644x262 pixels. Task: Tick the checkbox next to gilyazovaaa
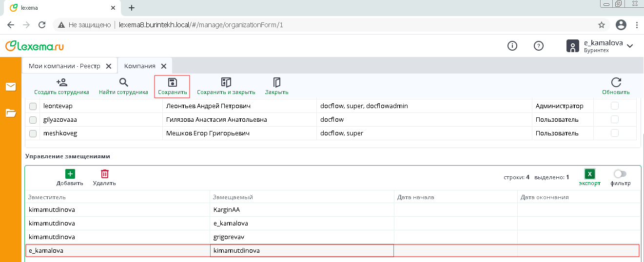33,120
